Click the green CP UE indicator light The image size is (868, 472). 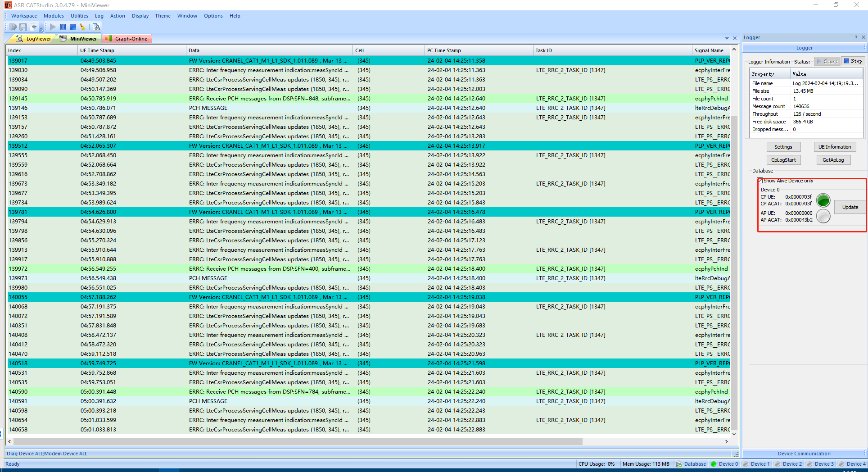823,200
